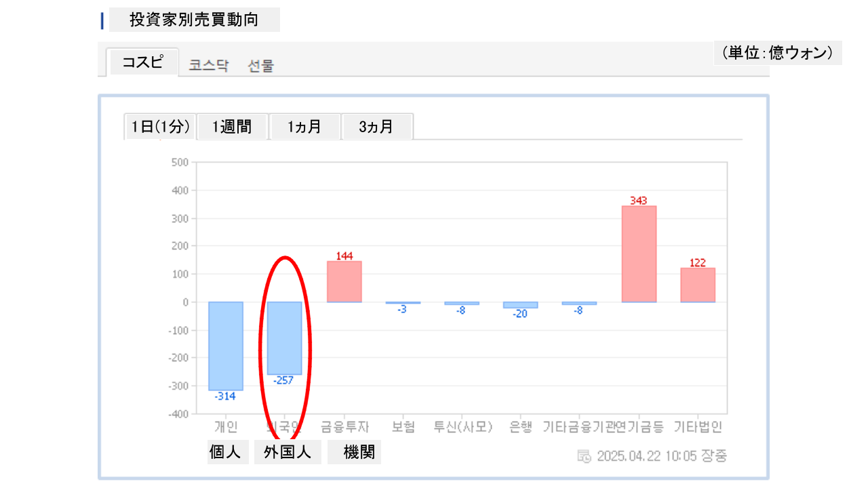Viewport: 868px width, 488px height.
Task: Select the red 금융투자 bar at 144
Action: [344, 281]
